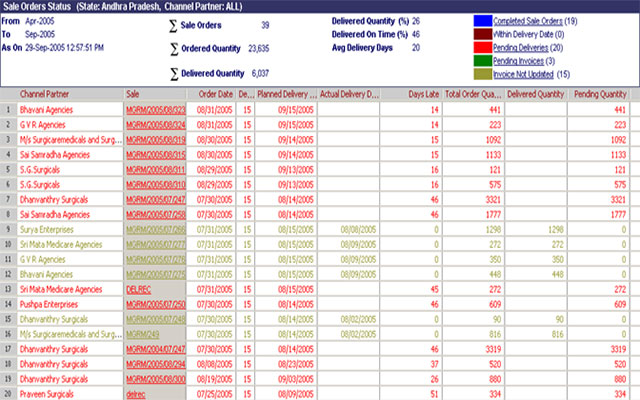Open the Invoice Not Updated (15) link
The height and width of the screenshot is (400, 640).
[531, 74]
